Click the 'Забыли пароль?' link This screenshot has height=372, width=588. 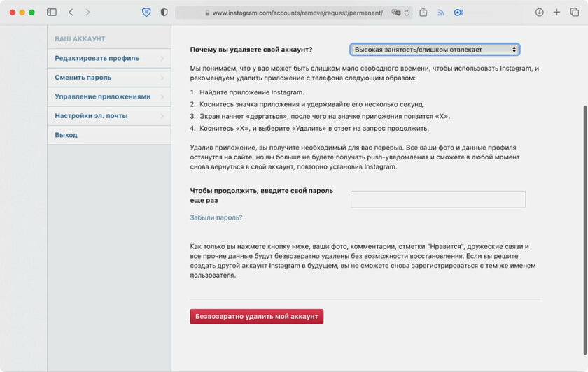(x=216, y=217)
